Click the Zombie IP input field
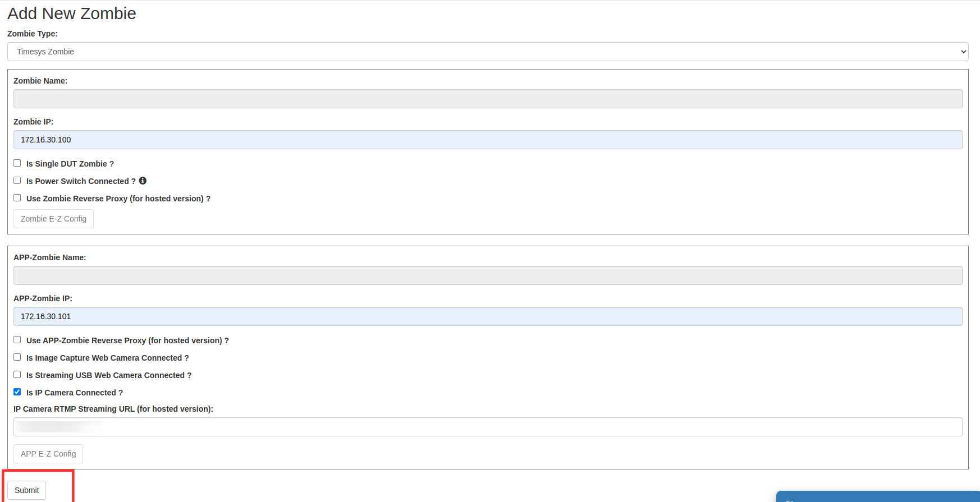The image size is (980, 502). tap(488, 140)
